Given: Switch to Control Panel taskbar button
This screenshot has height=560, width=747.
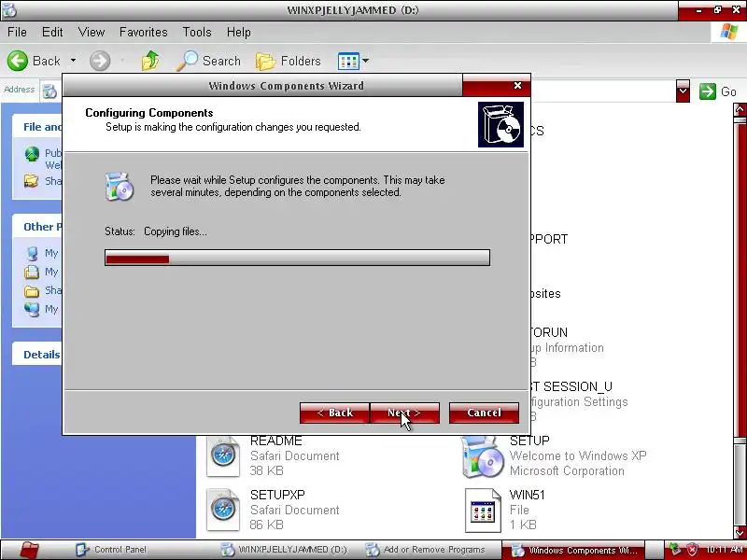Looking at the screenshot, I should point(111,550).
